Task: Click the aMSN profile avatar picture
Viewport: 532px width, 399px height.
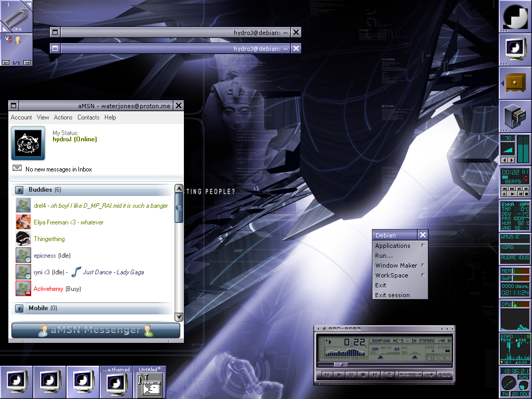Action: point(28,143)
